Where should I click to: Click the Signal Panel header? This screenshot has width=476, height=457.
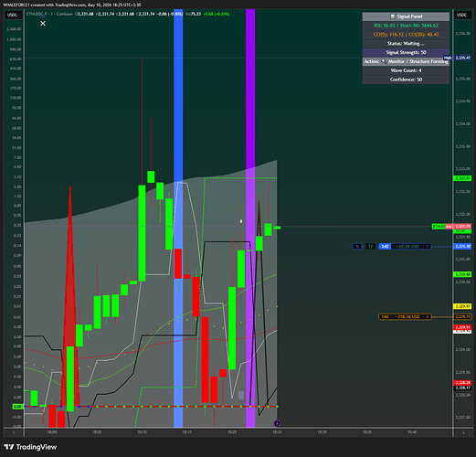(x=406, y=16)
